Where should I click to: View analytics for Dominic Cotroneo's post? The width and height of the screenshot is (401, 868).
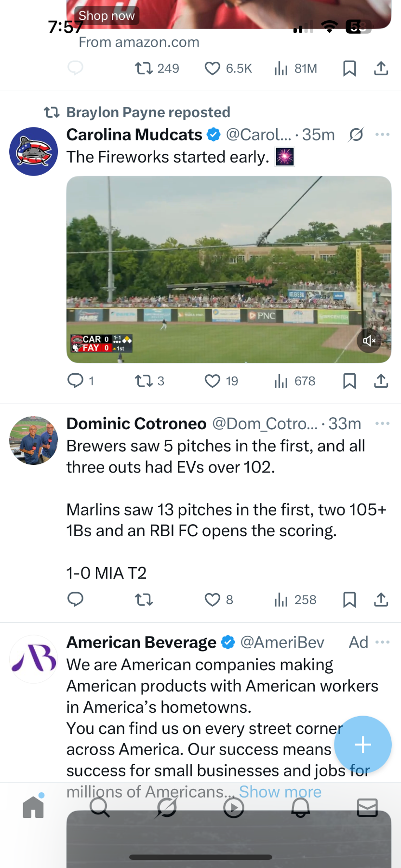(x=295, y=599)
